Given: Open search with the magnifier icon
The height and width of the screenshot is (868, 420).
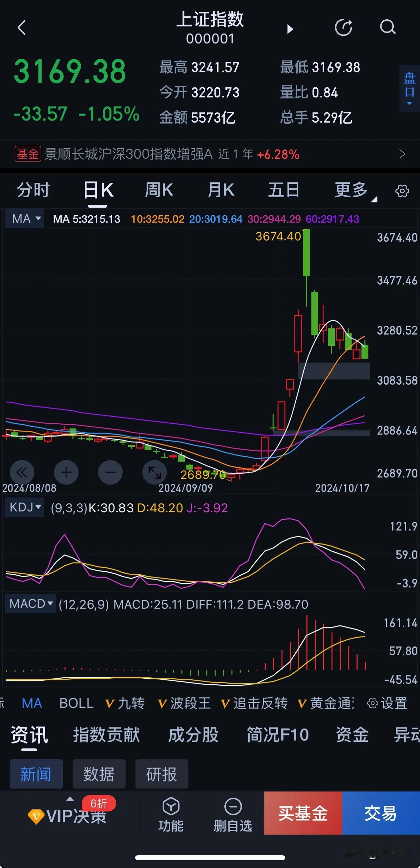Looking at the screenshot, I should pyautogui.click(x=388, y=27).
